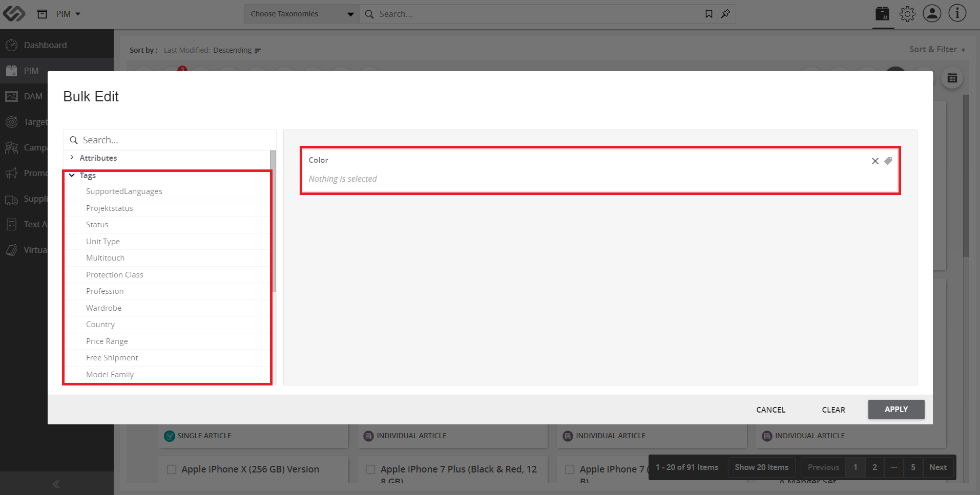Toggle the Descending sort order
Image resolution: width=980 pixels, height=495 pixels.
coord(237,50)
